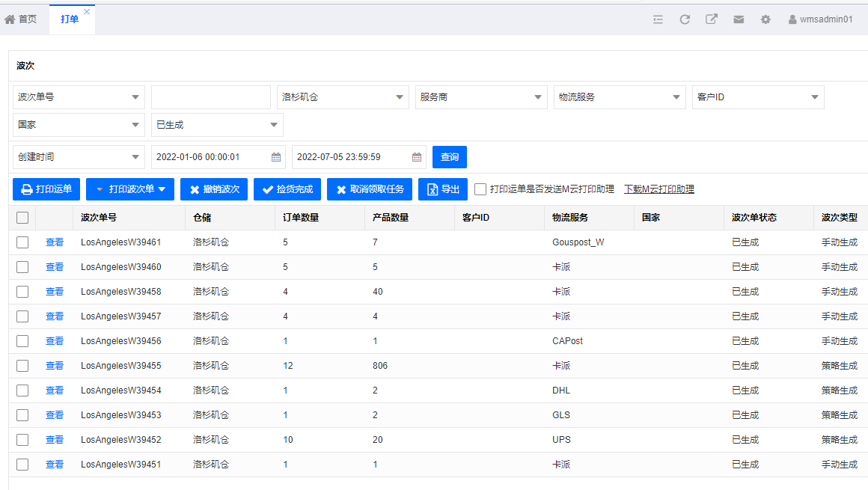868x490 pixels.
Task: Click the 导出 export button
Action: 443,189
